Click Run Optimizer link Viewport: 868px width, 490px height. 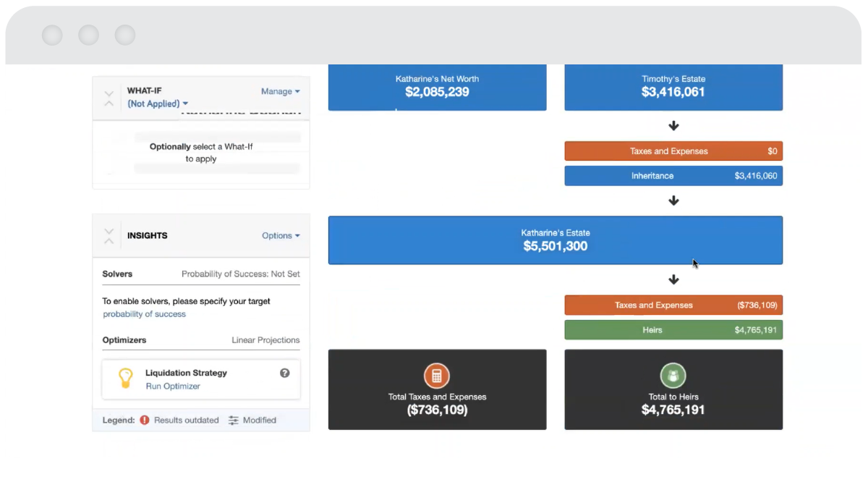coord(173,386)
